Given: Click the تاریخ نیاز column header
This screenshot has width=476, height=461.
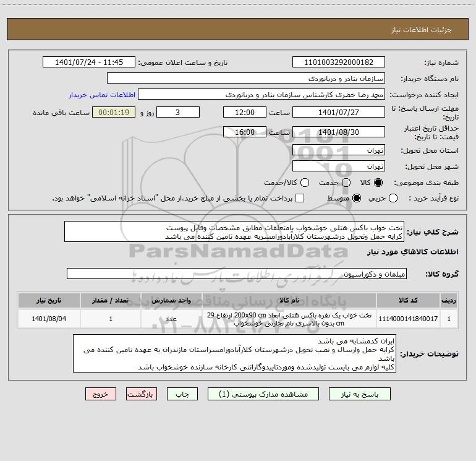Looking at the screenshot, I should pyautogui.click(x=49, y=300).
